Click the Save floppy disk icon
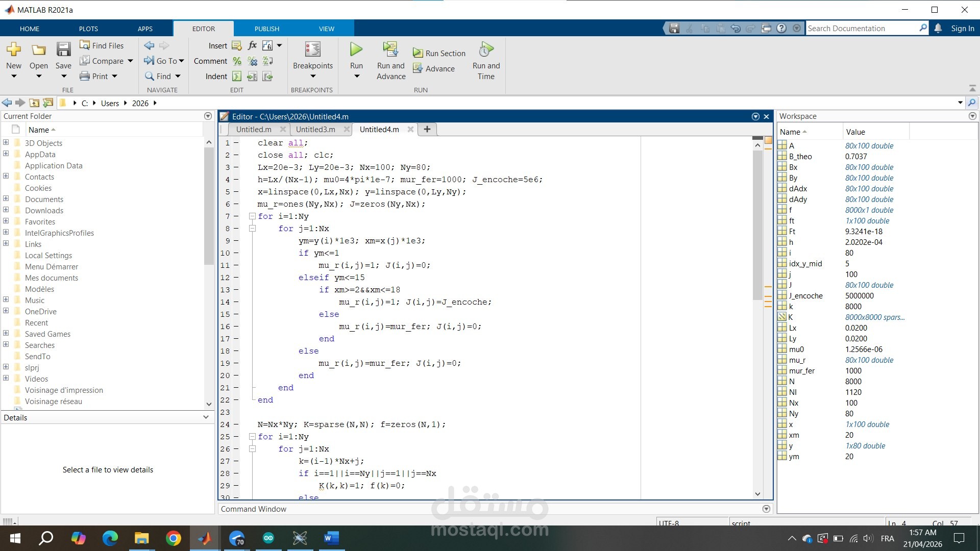 click(x=63, y=49)
